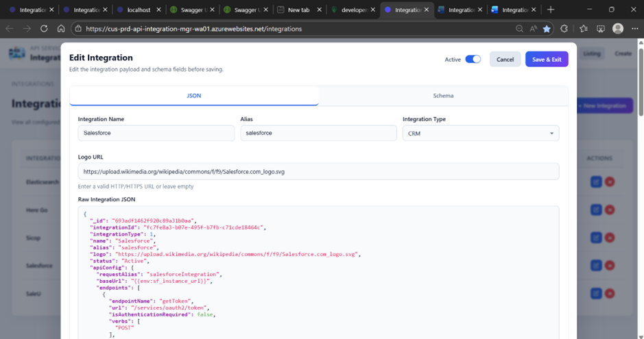This screenshot has width=644, height=339.
Task: Click the Here Go row name in the list
Action: point(36,210)
